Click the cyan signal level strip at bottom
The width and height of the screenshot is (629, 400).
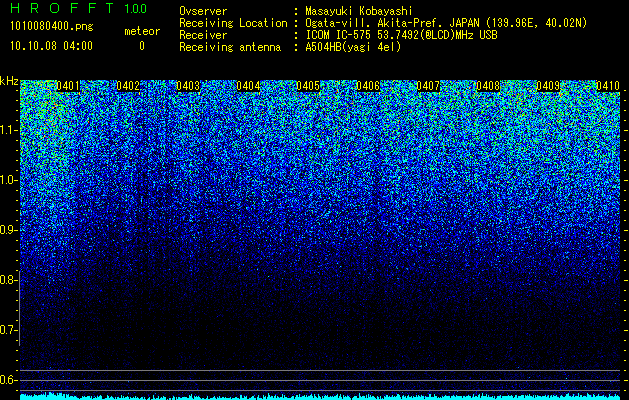click(320, 396)
